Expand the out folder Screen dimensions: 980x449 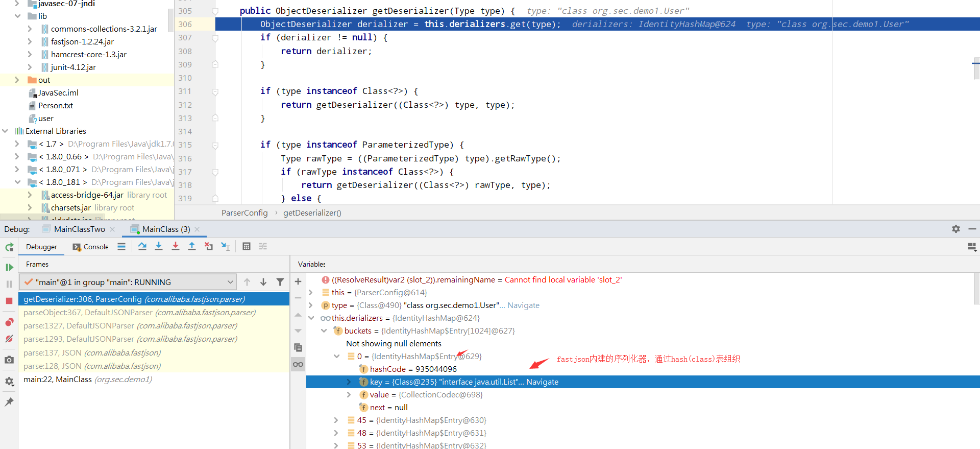pos(17,80)
